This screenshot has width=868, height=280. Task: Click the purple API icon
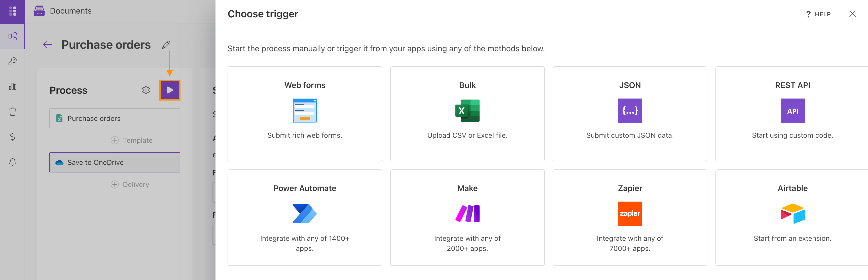click(792, 110)
